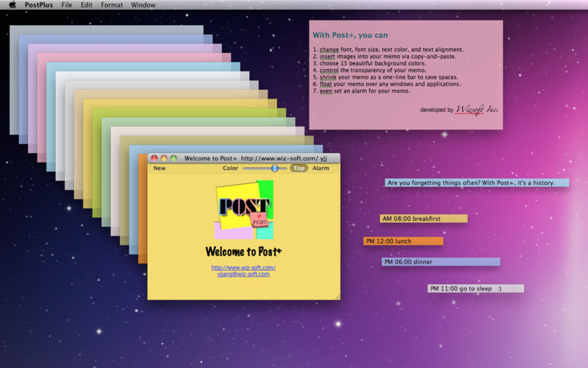
Task: Open the Window menu
Action: pos(143,5)
